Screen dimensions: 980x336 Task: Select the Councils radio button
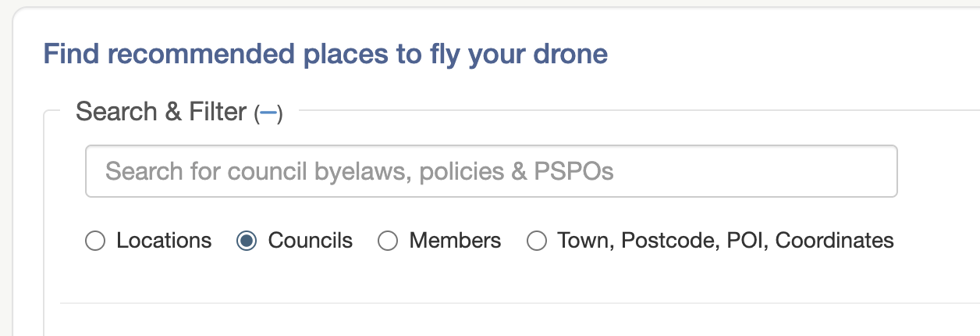247,241
